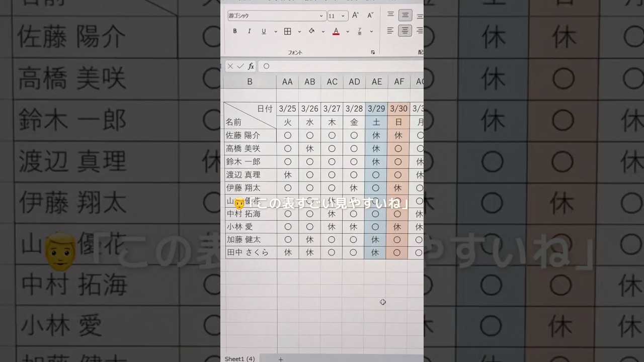Toggle center horizontal alignment
Screen dimensions: 644x362
tap(405, 31)
